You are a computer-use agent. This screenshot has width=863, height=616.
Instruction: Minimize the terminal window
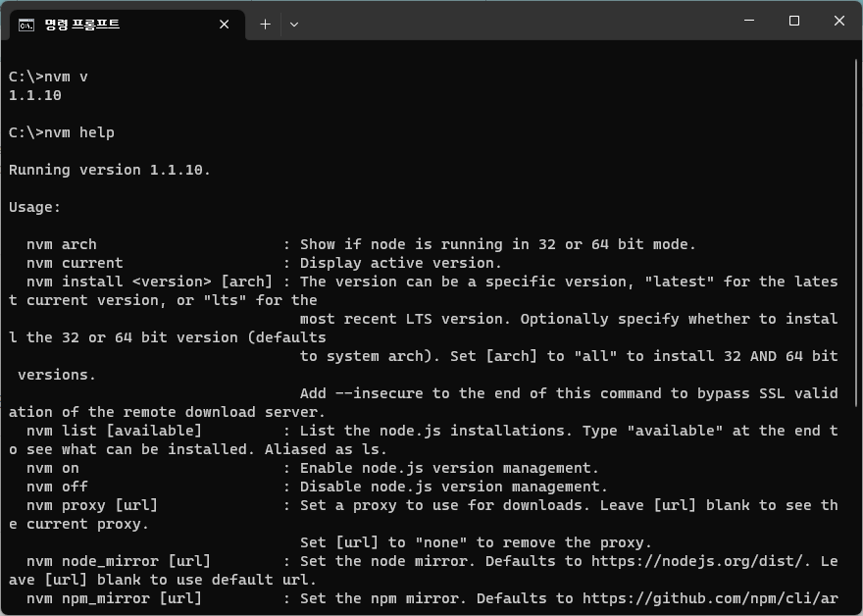tap(749, 21)
